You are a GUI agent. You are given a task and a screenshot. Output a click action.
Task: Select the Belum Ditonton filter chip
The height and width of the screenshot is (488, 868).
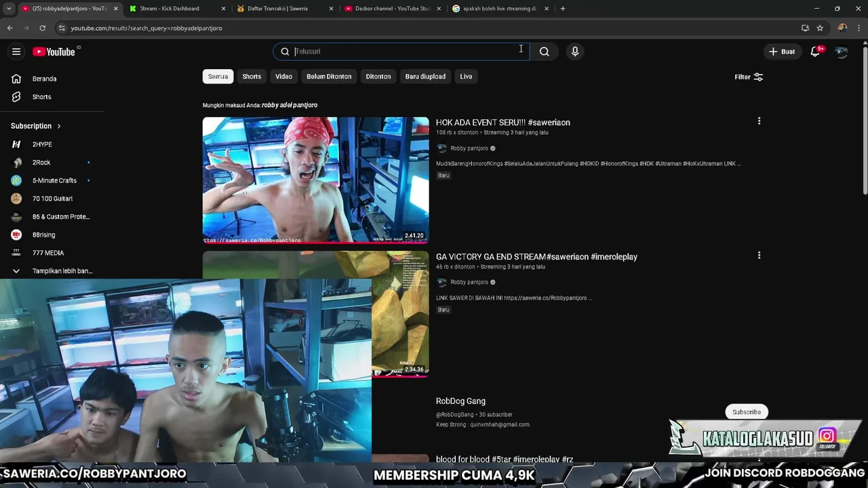click(329, 77)
